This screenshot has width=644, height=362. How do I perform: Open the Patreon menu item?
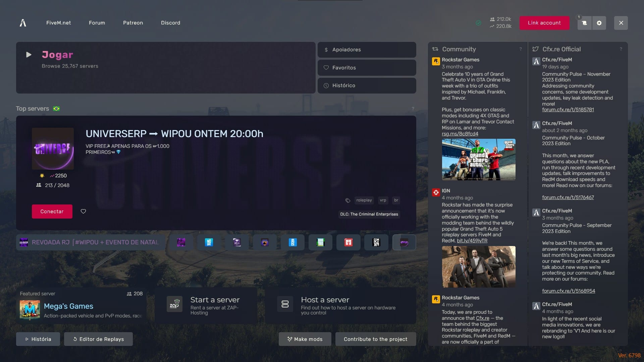click(133, 23)
